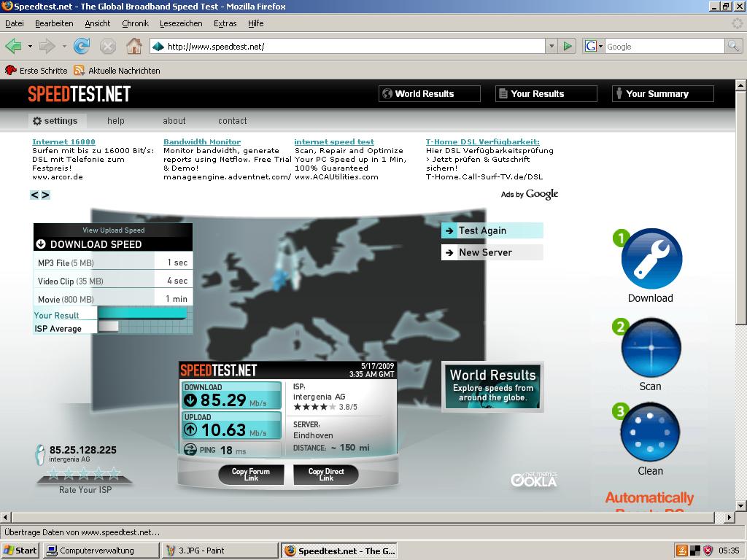747x560 pixels.
Task: Click New Server
Action: [492, 252]
